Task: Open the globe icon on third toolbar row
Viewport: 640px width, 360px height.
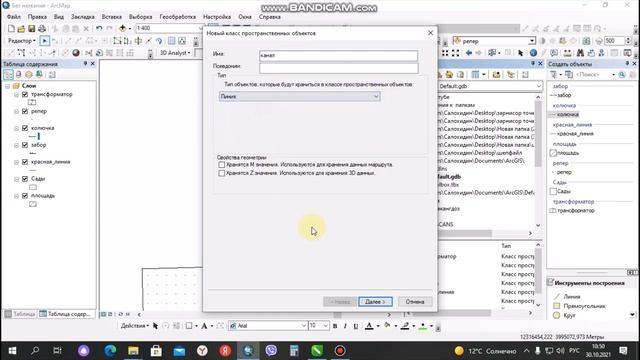Action: (76, 53)
